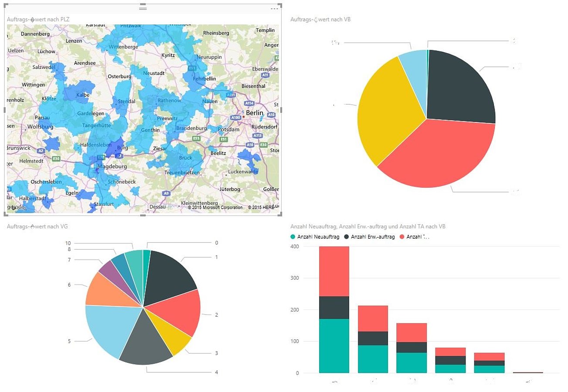Click the 'Auftragswert nach VG' chart title
This screenshot has width=568, height=392.
point(37,226)
